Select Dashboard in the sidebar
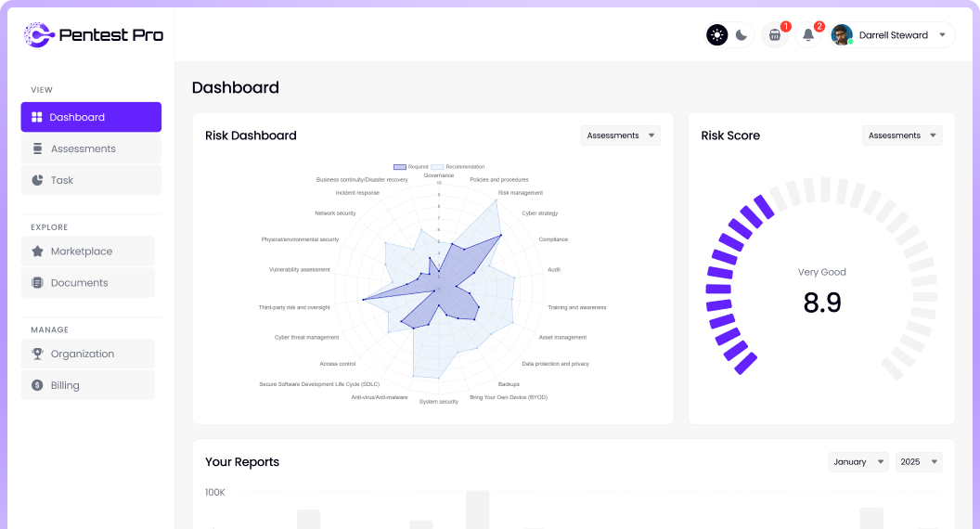Screen dimensions: 980x529 point(91,117)
